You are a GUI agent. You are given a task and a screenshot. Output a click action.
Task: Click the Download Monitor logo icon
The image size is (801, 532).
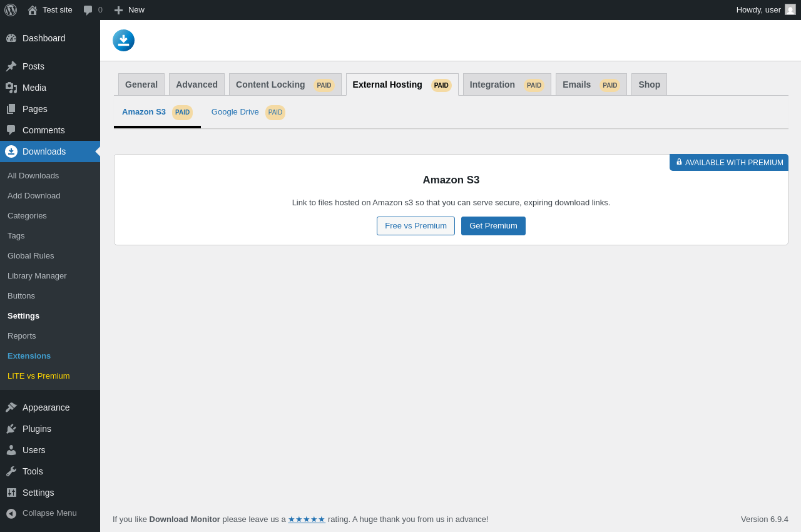click(x=123, y=40)
